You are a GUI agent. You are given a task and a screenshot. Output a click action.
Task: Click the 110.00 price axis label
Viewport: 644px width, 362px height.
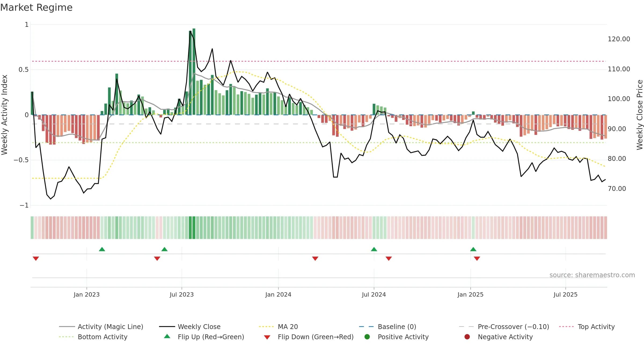pos(619,69)
